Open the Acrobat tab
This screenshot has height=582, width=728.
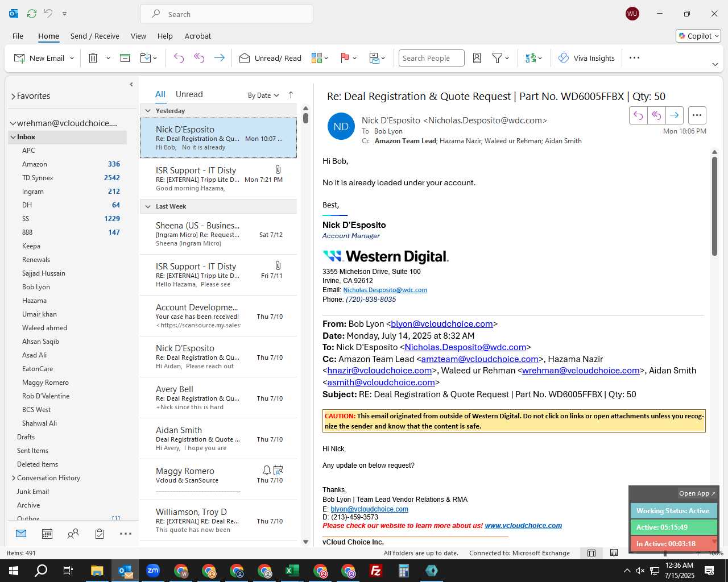[x=198, y=36]
